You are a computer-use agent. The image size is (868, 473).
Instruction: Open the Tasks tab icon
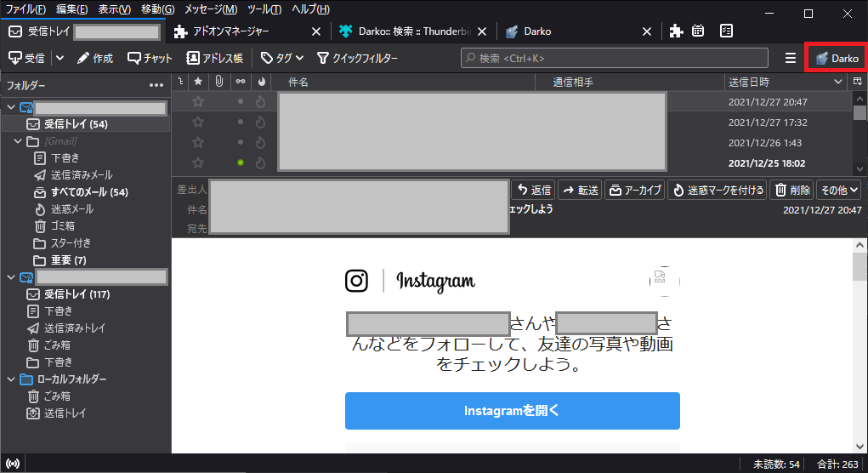tap(726, 31)
